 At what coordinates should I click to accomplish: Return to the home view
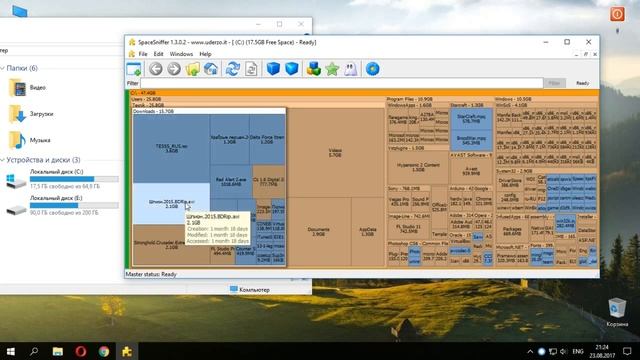[x=211, y=69]
